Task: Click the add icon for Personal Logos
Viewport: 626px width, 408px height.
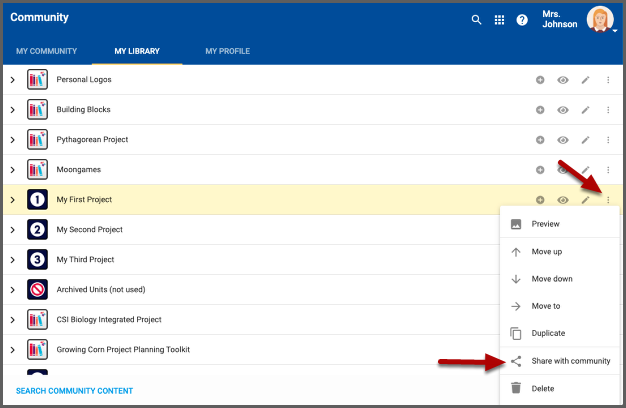Action: tap(540, 80)
